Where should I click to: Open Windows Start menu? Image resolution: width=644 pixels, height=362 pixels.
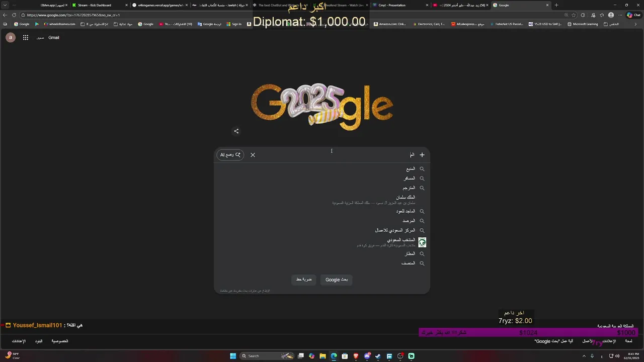(233, 356)
